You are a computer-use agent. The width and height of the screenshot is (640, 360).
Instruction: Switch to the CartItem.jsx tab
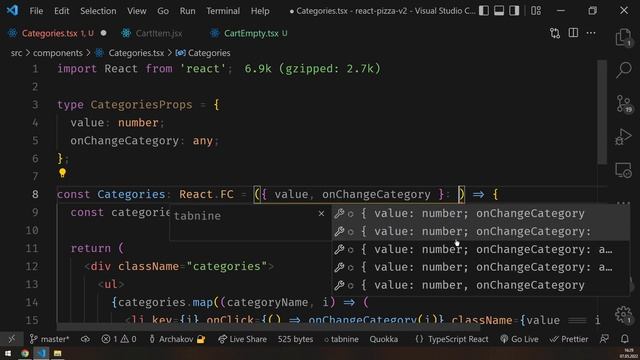(x=158, y=33)
